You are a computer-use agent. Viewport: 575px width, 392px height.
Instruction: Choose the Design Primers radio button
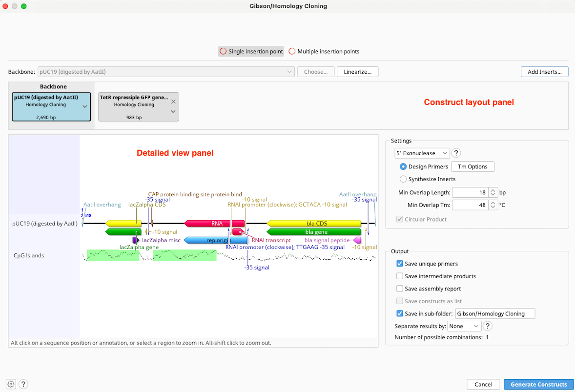click(x=403, y=166)
